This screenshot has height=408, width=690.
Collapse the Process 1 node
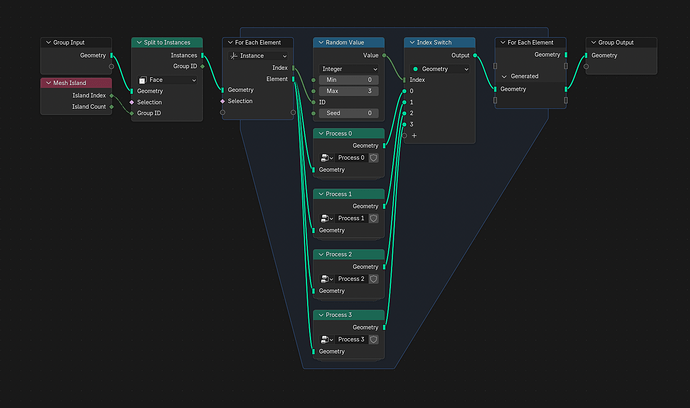(321, 194)
